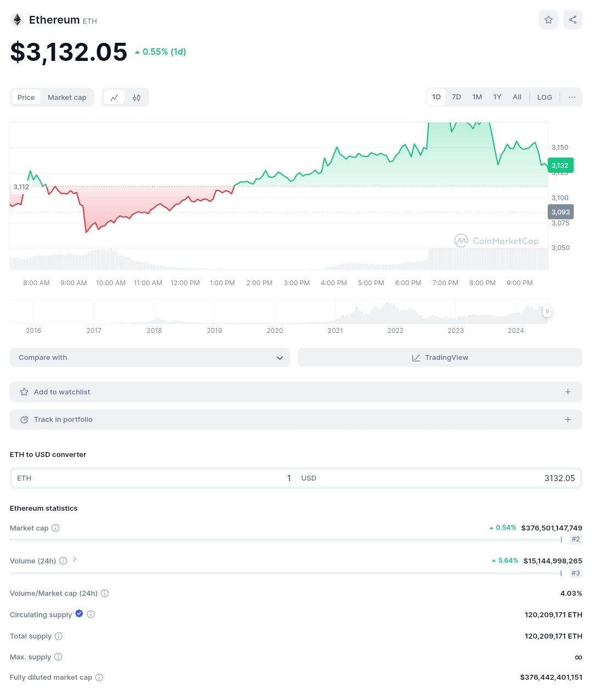
Task: Click the 0.55% (1d) change indicator
Action: (161, 52)
